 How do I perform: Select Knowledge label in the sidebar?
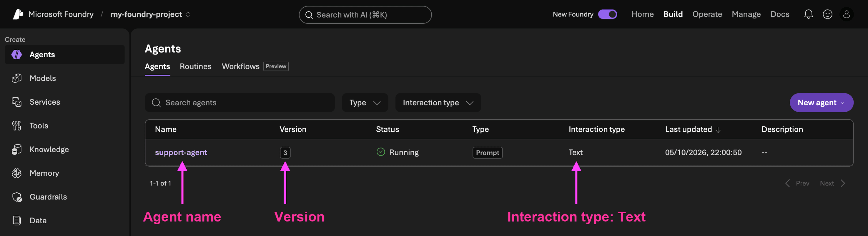pyautogui.click(x=49, y=150)
